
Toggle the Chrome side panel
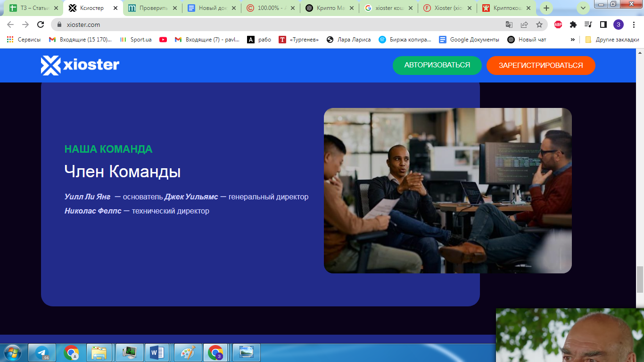(x=603, y=25)
